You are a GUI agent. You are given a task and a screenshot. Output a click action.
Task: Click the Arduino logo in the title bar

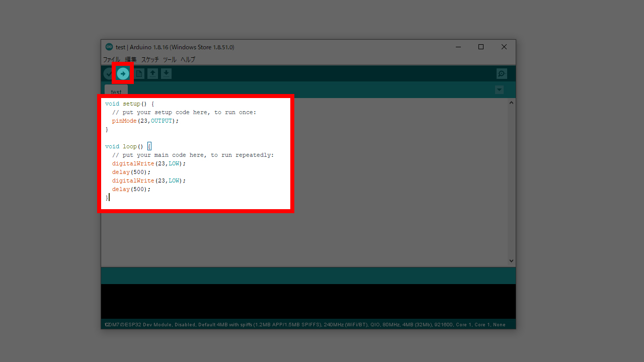point(109,47)
